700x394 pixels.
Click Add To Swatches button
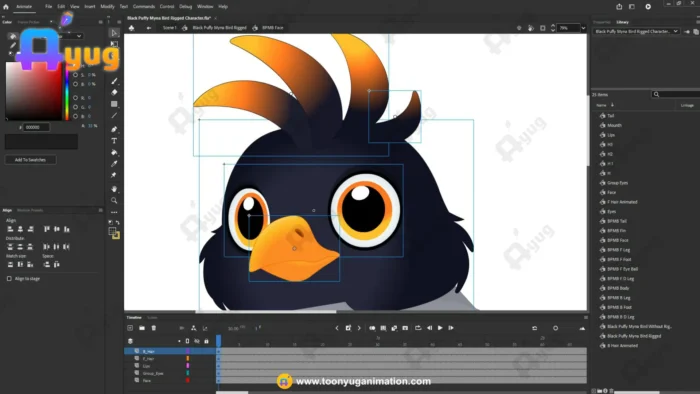(30, 160)
